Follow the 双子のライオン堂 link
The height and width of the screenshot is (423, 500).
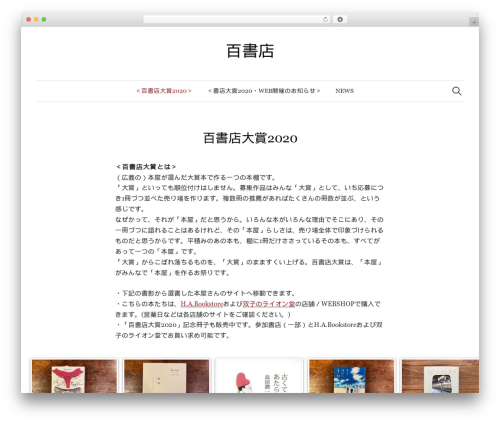point(269,304)
